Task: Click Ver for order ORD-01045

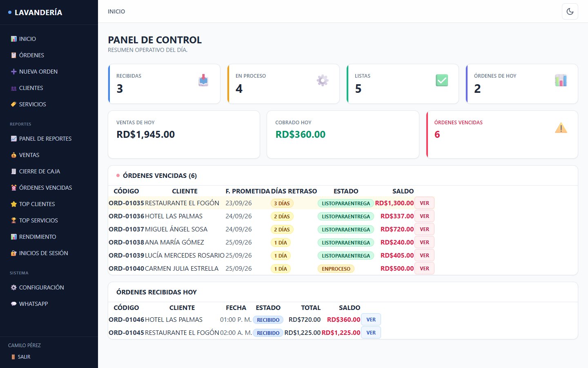Action: click(x=371, y=333)
